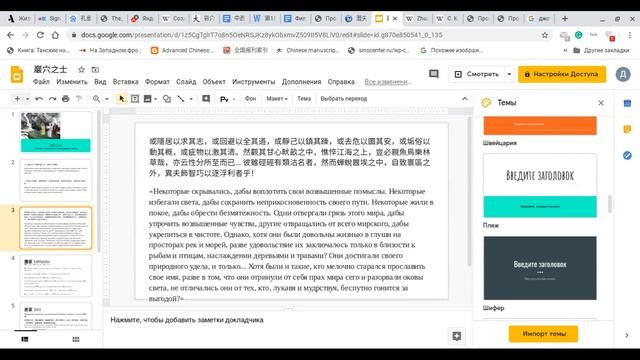Click speaker notes field to add notes
The height and width of the screenshot is (360, 640).
pyautogui.click(x=287, y=320)
